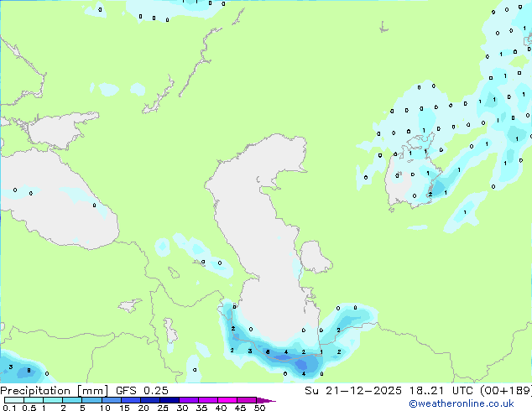Image resolution: width=532 pixels, height=411 pixels.
Task: Open the weatheronline.co.uk copyright link
Action: (462, 403)
